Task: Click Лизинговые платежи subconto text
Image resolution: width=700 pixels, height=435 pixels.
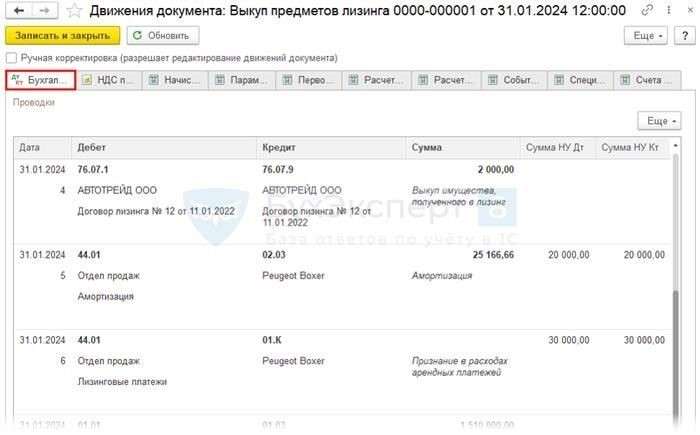Action: (x=122, y=382)
